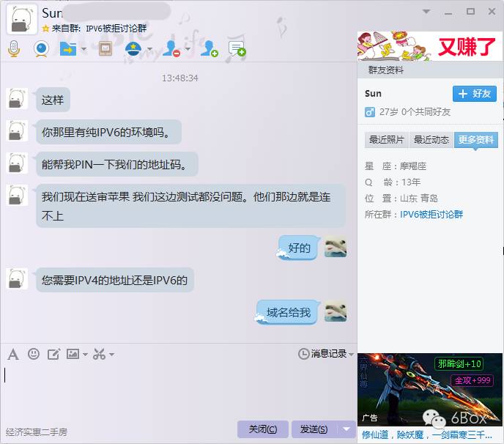Expand the report icon dropdown arrow
This screenshot has height=444, width=504.
(x=149, y=49)
